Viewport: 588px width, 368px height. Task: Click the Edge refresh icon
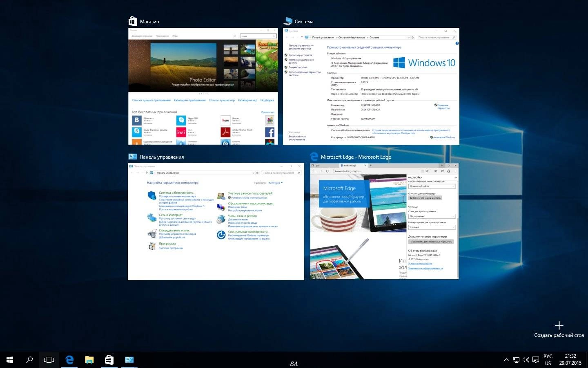click(x=327, y=171)
